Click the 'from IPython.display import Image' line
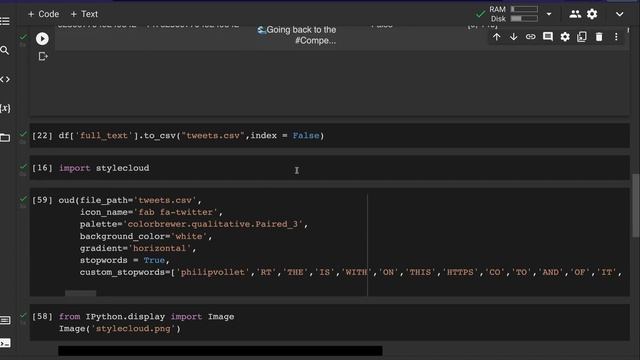 (147, 317)
